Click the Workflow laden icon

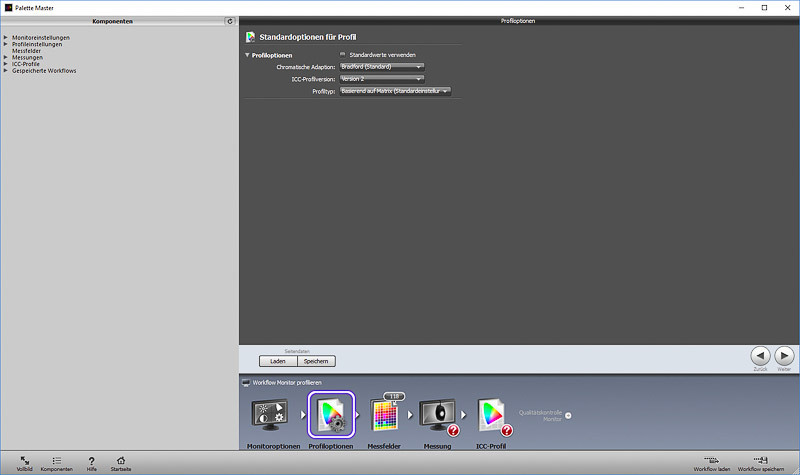tap(711, 460)
